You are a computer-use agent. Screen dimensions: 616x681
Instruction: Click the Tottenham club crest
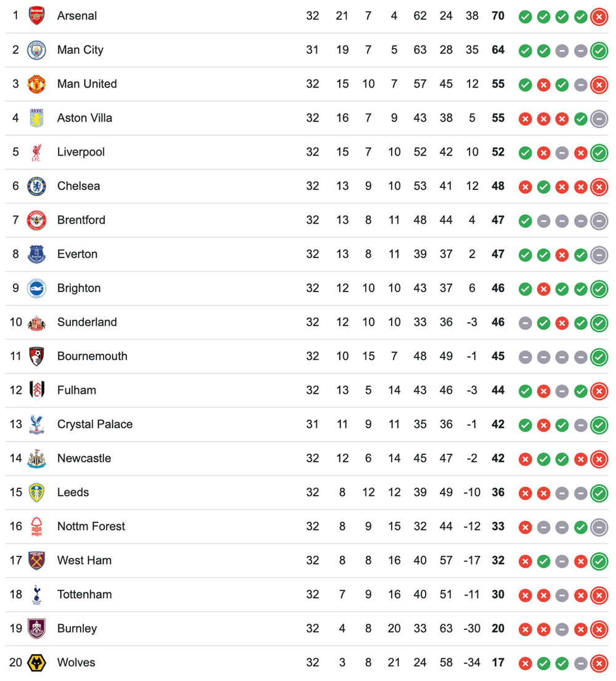(x=37, y=595)
